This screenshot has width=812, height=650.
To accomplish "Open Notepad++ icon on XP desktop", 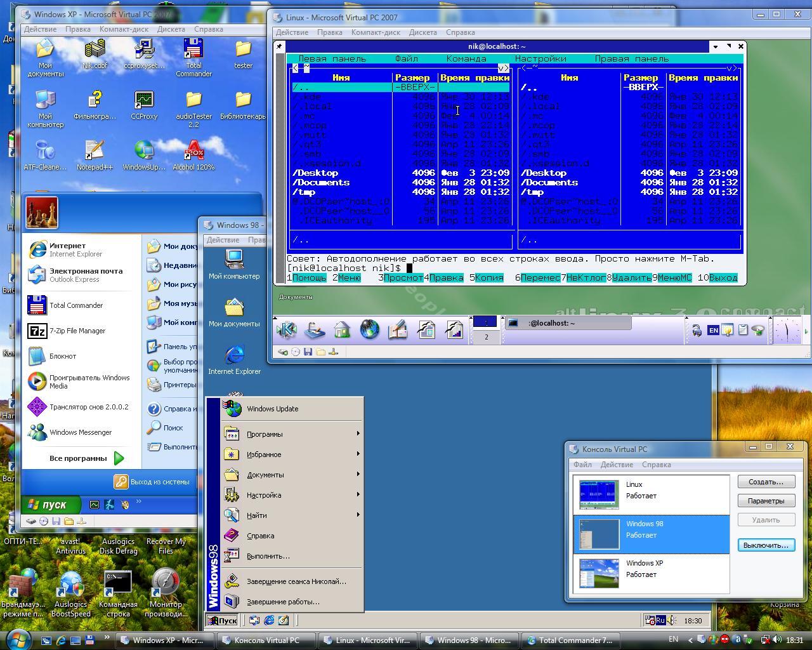I will [95, 156].
